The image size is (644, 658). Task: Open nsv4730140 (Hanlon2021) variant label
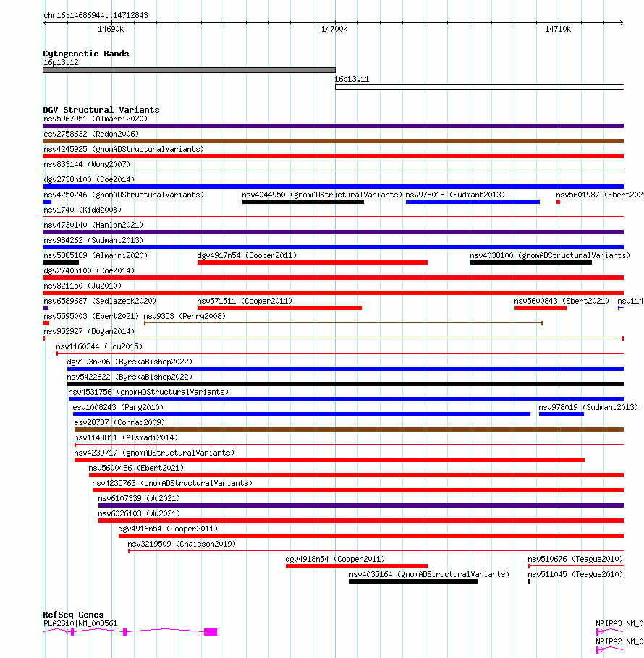coord(93,225)
